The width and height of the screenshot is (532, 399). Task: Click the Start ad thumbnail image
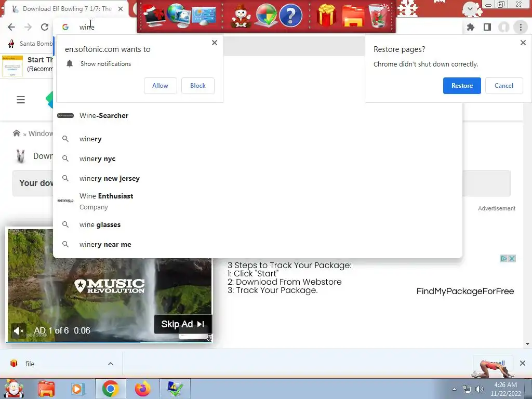click(12, 66)
